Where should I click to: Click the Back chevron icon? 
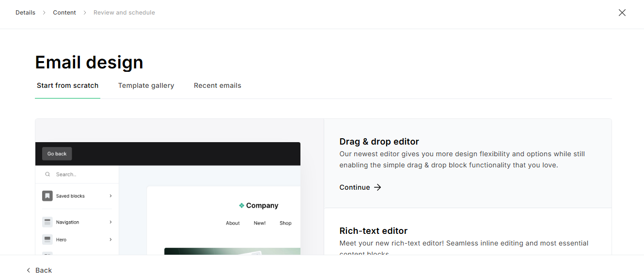click(28, 270)
